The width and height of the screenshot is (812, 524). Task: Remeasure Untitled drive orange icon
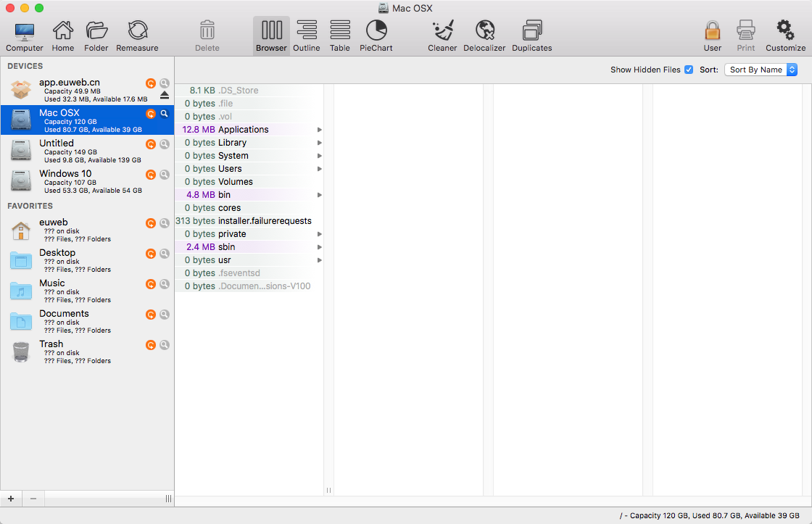tap(151, 144)
